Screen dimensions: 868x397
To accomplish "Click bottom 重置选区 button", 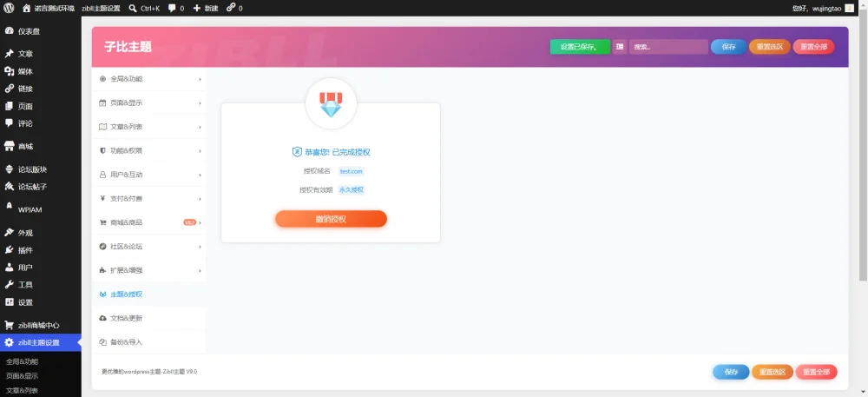I will coord(773,372).
